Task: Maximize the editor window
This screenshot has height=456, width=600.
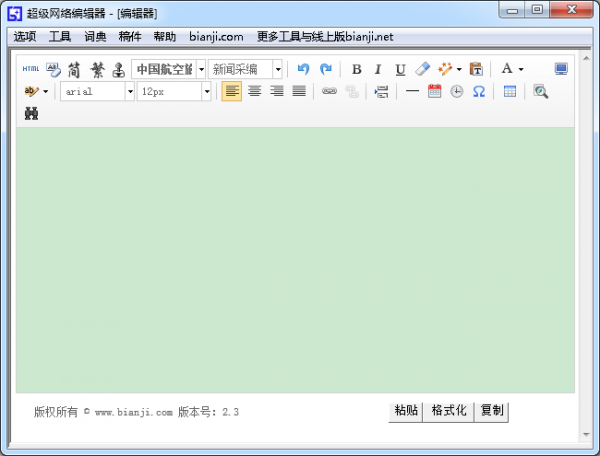Action: click(537, 10)
